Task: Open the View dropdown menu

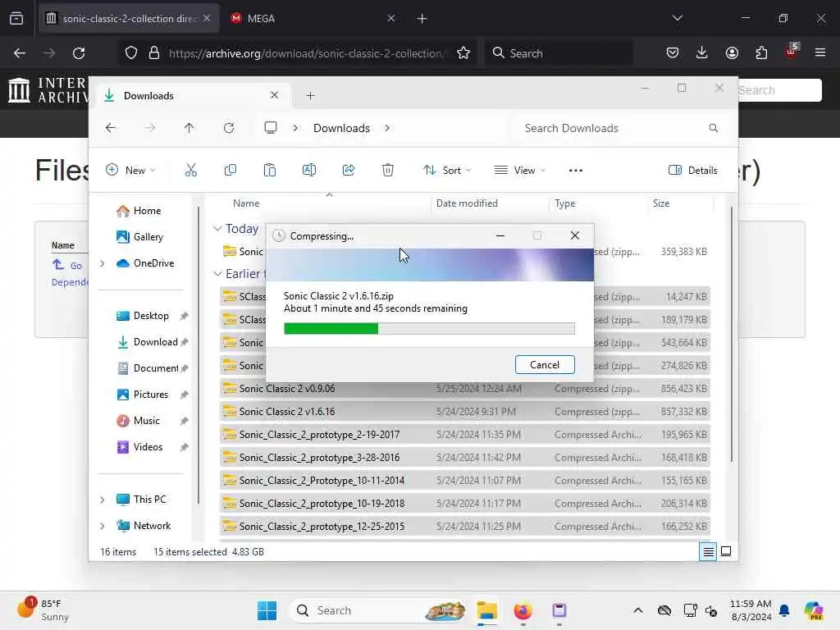Action: (x=519, y=171)
